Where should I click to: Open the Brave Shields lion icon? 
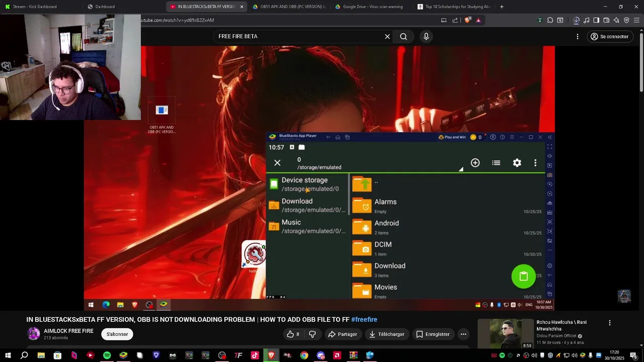click(x=468, y=20)
